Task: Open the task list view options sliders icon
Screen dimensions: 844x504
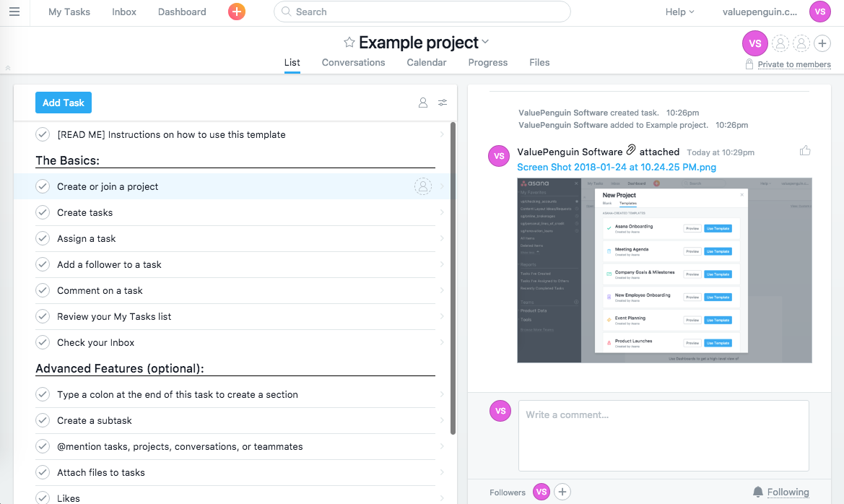Action: (x=443, y=103)
